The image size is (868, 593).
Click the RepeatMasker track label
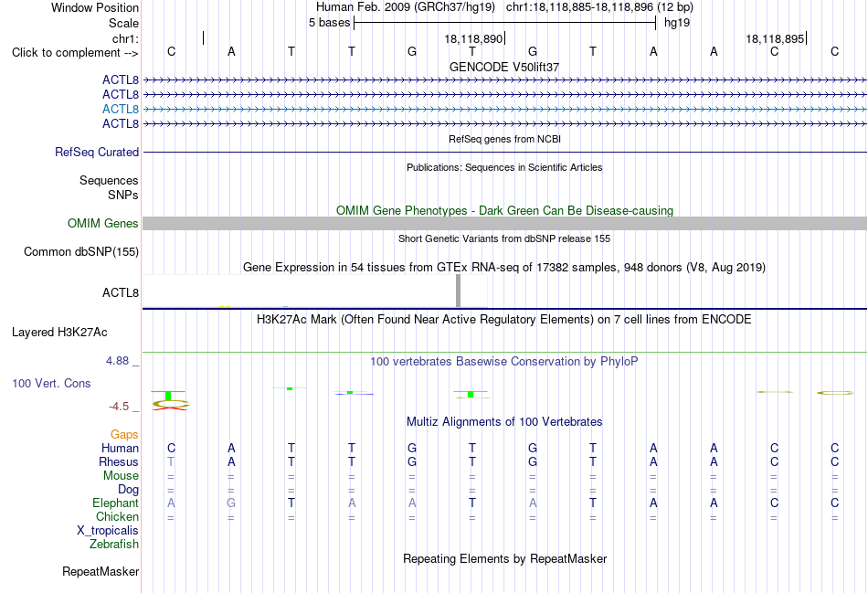click(x=101, y=571)
